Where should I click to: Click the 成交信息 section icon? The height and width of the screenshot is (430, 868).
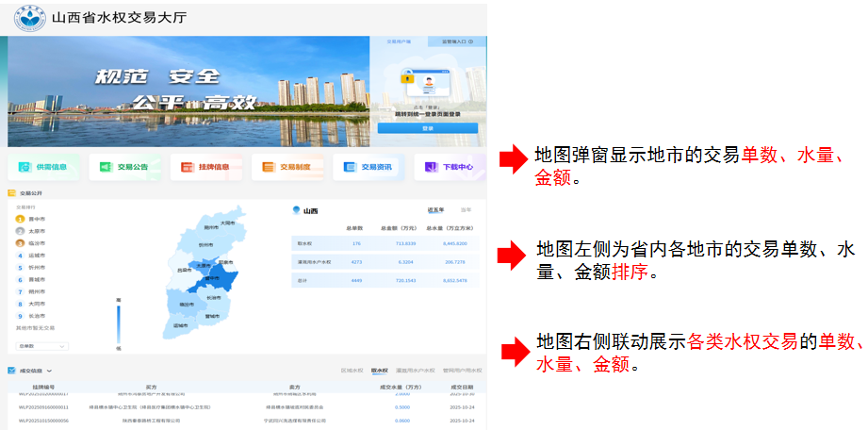pyautogui.click(x=11, y=372)
